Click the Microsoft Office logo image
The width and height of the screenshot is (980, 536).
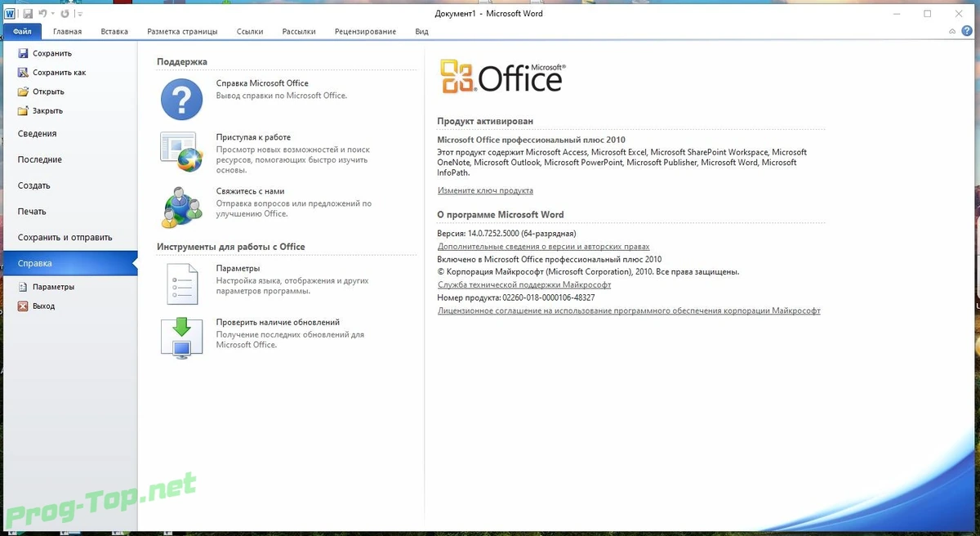click(x=503, y=77)
